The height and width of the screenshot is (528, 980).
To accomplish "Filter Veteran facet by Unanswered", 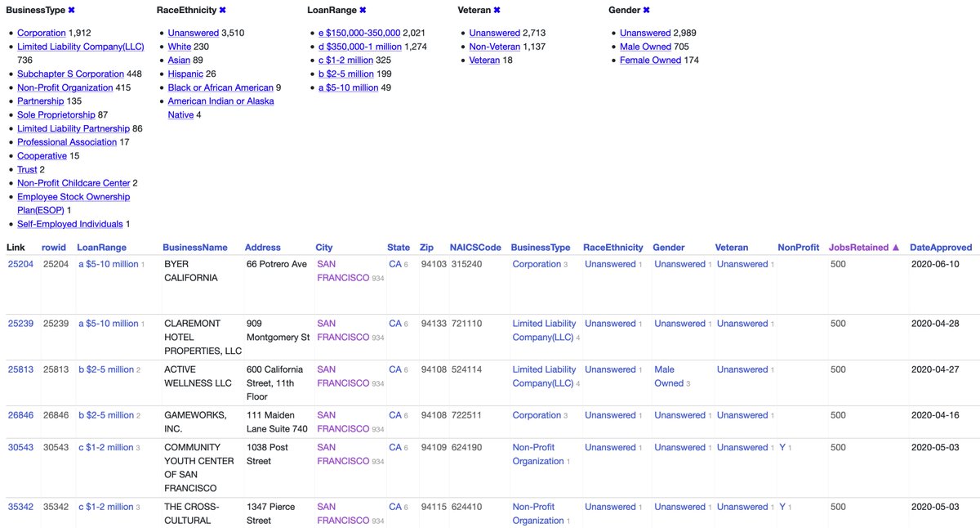I will (495, 33).
